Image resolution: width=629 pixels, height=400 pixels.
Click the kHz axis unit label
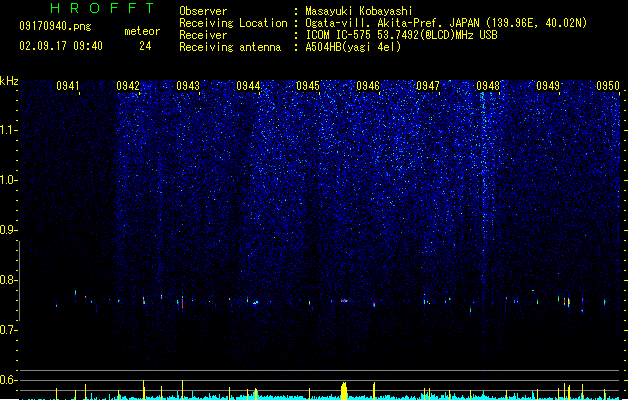pyautogui.click(x=9, y=81)
